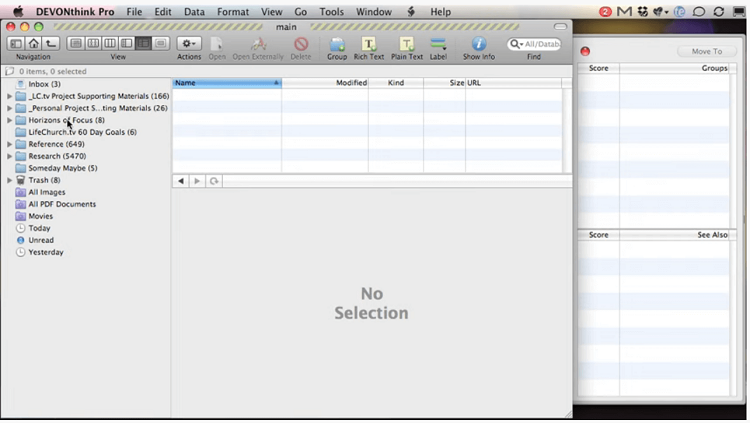Select the Inbox (3) item
750x423 pixels.
44,84
